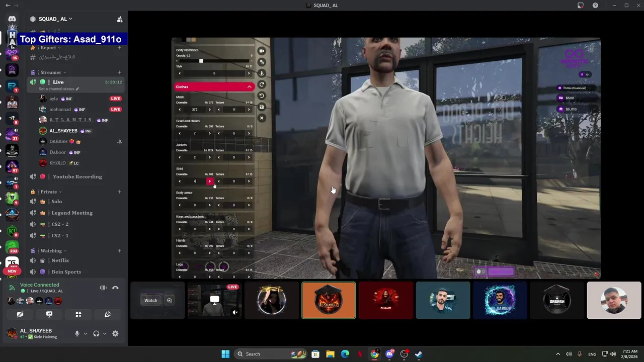The width and height of the screenshot is (644, 362).
Task: Create channel in Watching category
Action: [x=119, y=250]
